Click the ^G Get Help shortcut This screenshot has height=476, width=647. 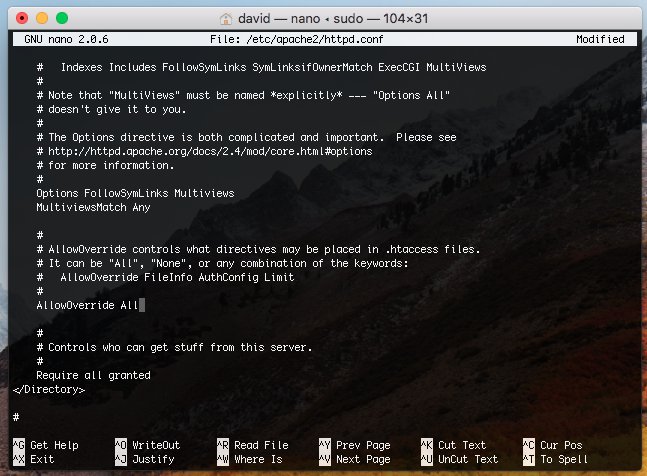[45, 445]
